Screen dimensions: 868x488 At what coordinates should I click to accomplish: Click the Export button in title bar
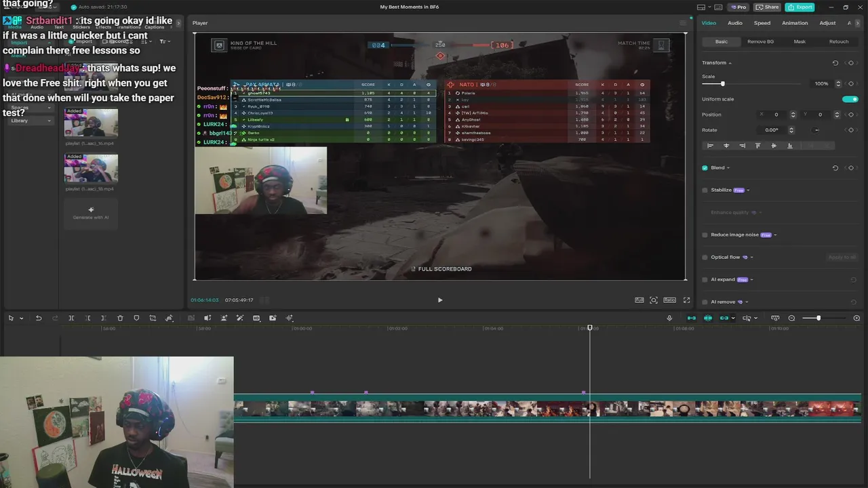pos(800,7)
